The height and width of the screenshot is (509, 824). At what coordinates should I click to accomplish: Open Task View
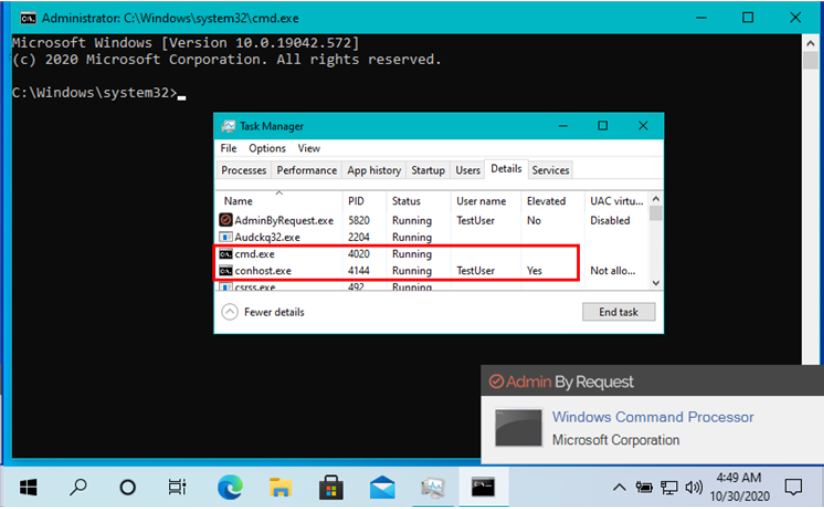[177, 487]
